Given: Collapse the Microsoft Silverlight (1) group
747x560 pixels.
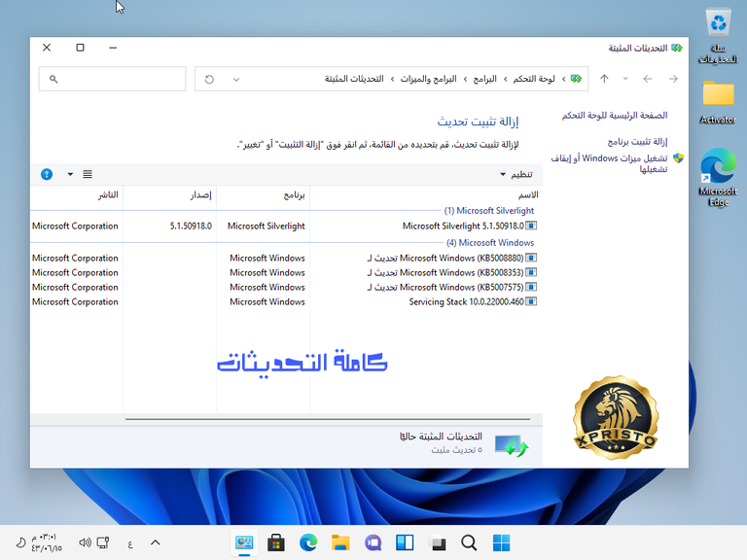Looking at the screenshot, I should pyautogui.click(x=489, y=210).
